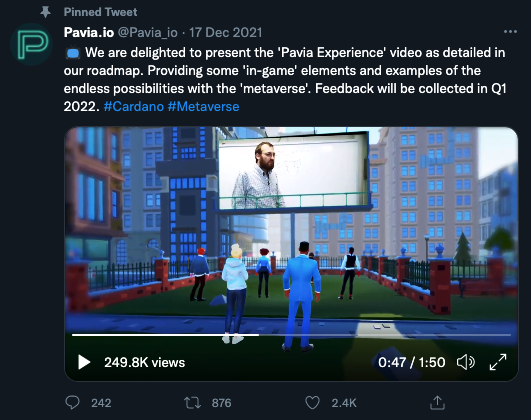View the 242 replies count
The image size is (531, 420).
[x=101, y=403]
